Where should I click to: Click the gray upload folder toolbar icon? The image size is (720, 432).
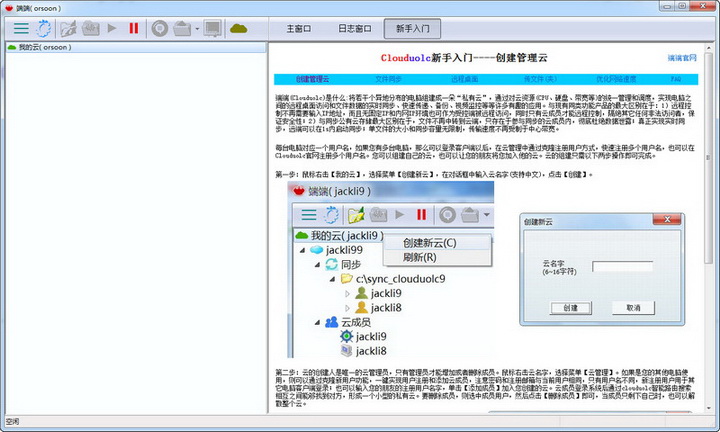pos(182,28)
